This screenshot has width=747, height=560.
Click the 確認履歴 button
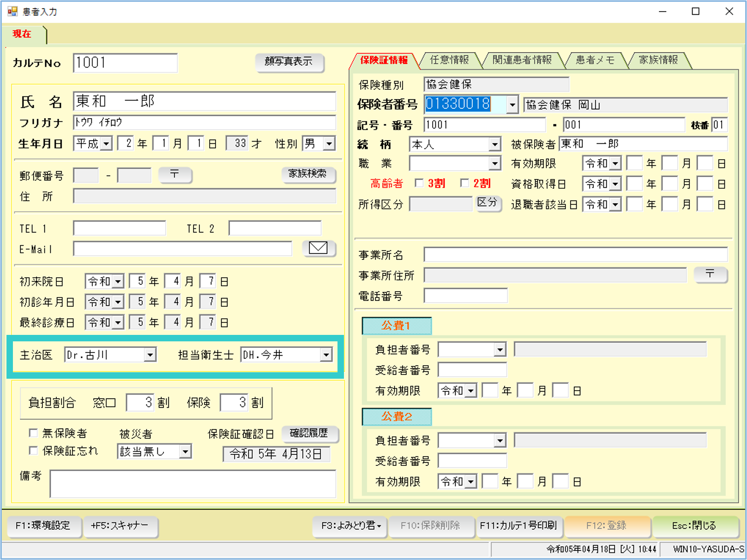click(309, 434)
